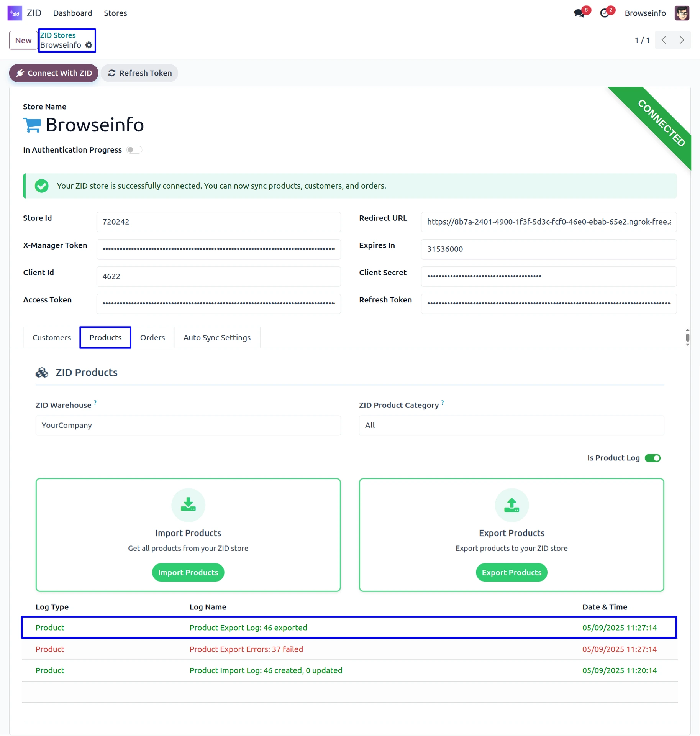The width and height of the screenshot is (700, 736).
Task: Open the Product Export Errors: 37 failed row
Action: (349, 649)
